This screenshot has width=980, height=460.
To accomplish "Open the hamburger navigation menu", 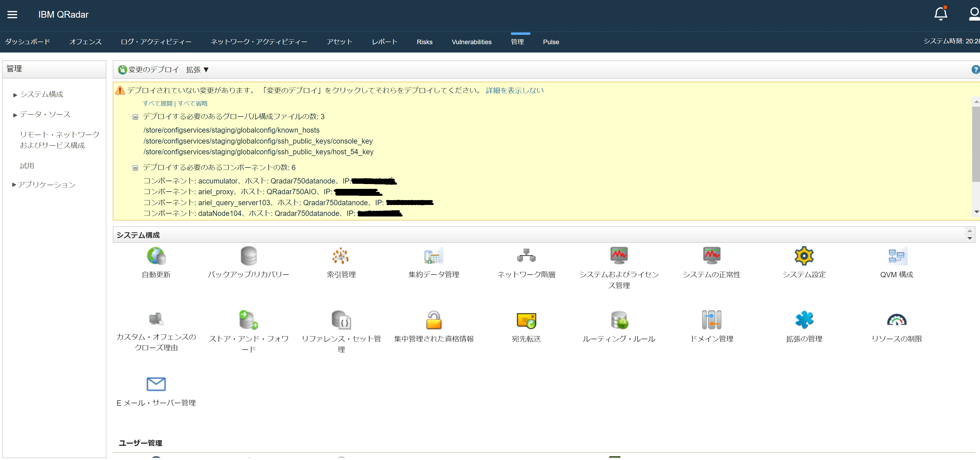I will click(13, 14).
